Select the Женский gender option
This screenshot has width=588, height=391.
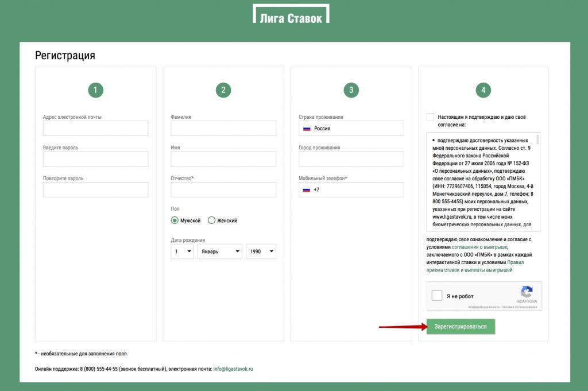click(211, 220)
